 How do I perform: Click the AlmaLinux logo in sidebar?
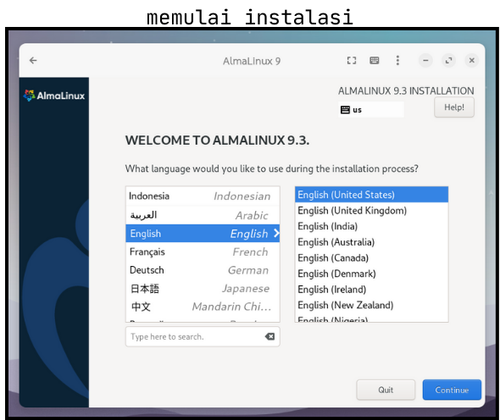click(54, 95)
